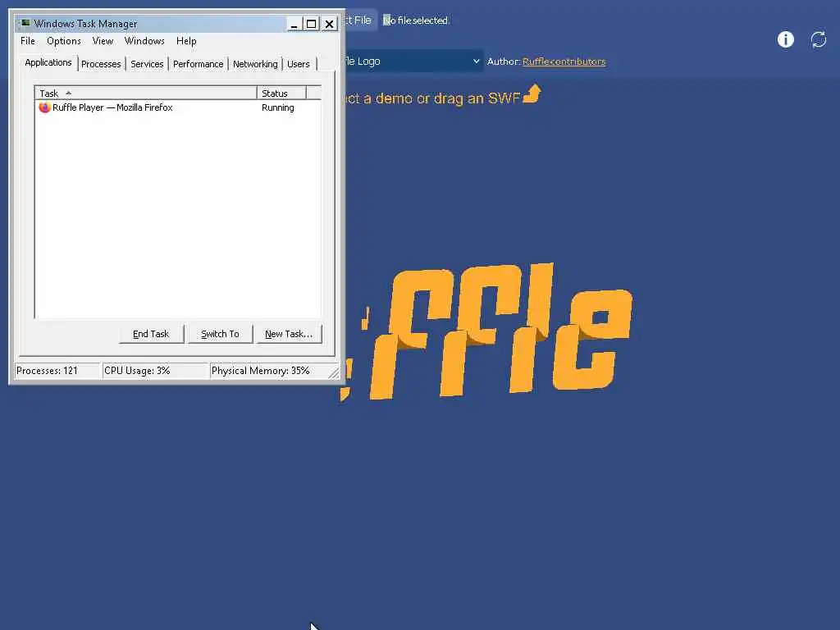Viewport: 840px width, 630px height.
Task: Open the Help menu in Task Manager
Action: (186, 41)
